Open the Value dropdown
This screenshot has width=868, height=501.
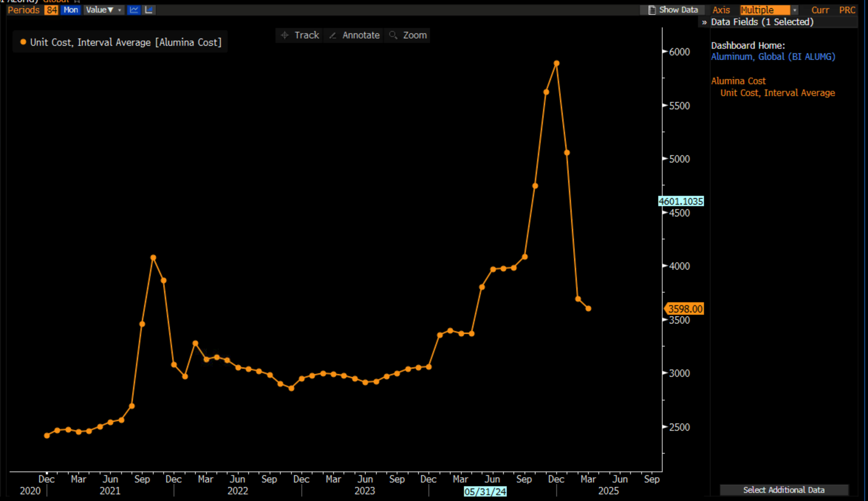(x=103, y=10)
